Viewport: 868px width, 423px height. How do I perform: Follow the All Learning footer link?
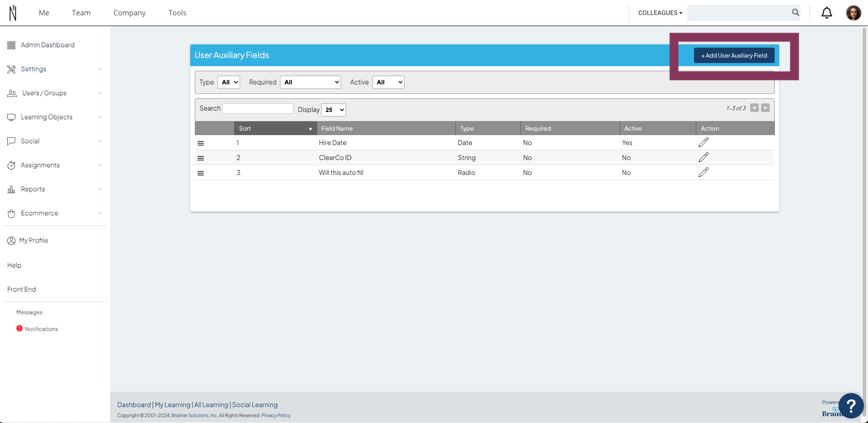point(211,405)
